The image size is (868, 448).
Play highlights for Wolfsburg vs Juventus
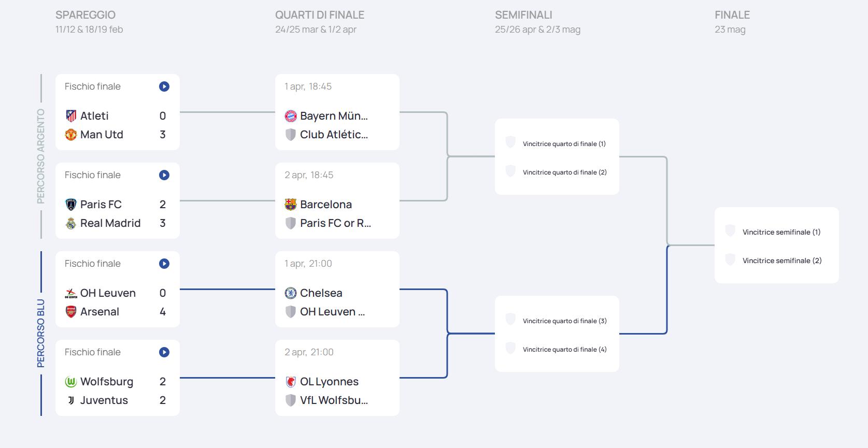(164, 352)
